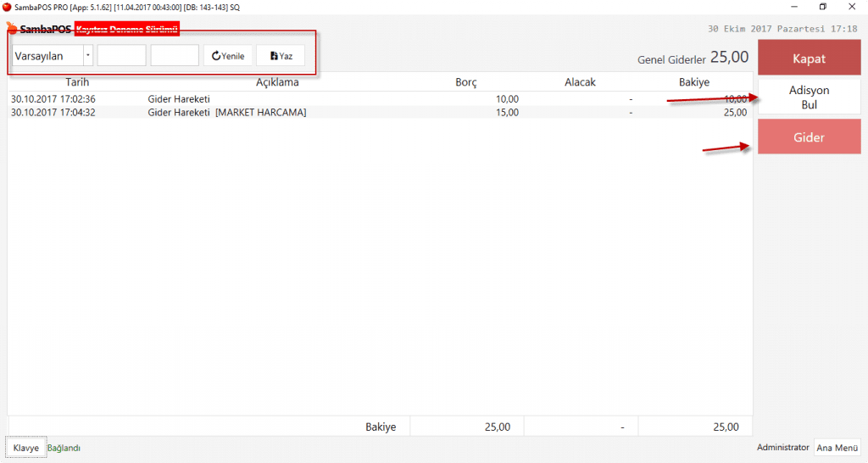
Task: Click the first date input field
Action: pos(121,56)
